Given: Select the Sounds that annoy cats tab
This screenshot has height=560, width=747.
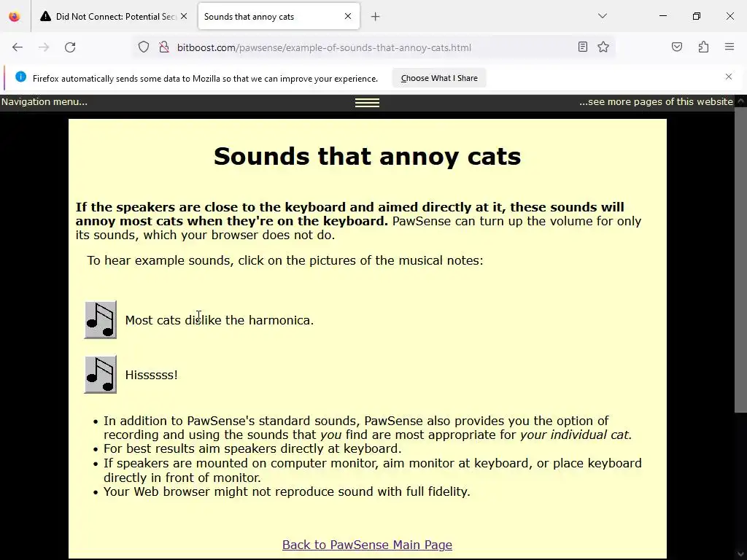Looking at the screenshot, I should click(279, 17).
